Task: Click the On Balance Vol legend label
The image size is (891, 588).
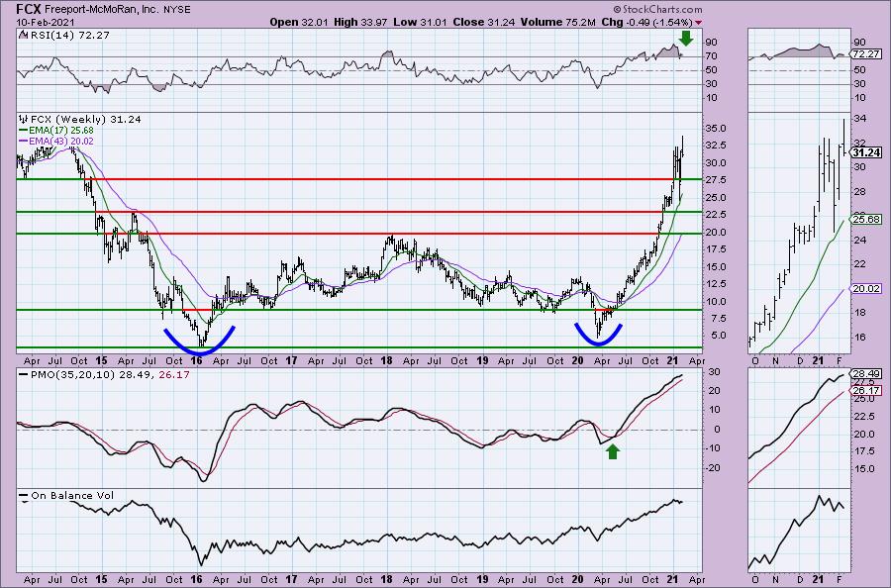Action: click(x=72, y=495)
